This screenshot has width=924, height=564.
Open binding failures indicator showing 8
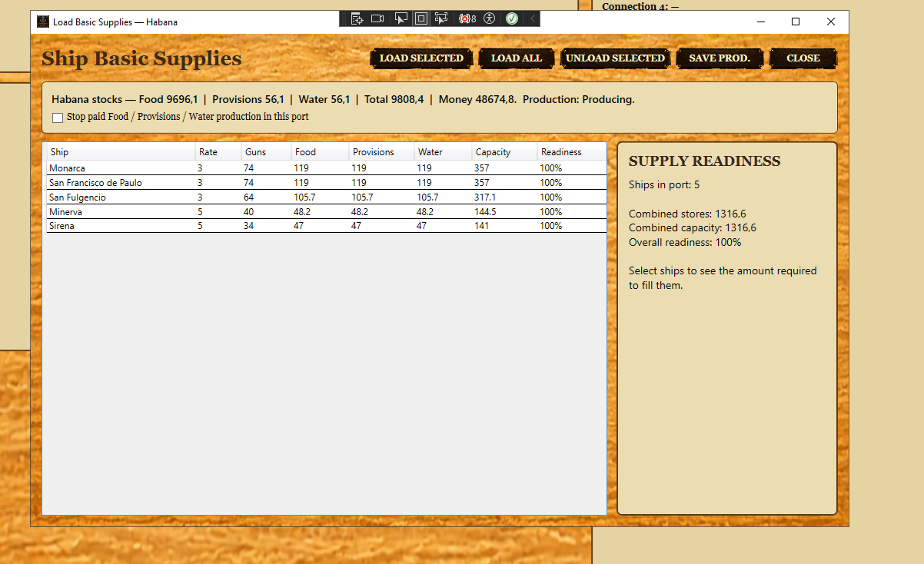[467, 18]
